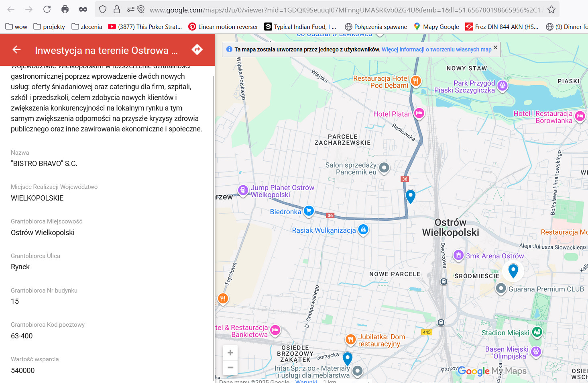Select the Jump Planet Ostrów marker
Image resolution: width=588 pixels, height=383 pixels.
(243, 190)
